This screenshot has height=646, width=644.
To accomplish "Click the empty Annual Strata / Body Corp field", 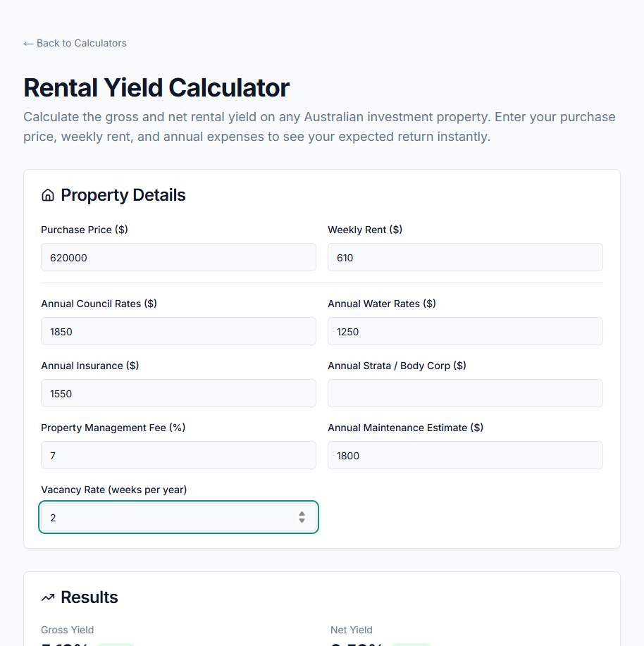I will 465,393.
